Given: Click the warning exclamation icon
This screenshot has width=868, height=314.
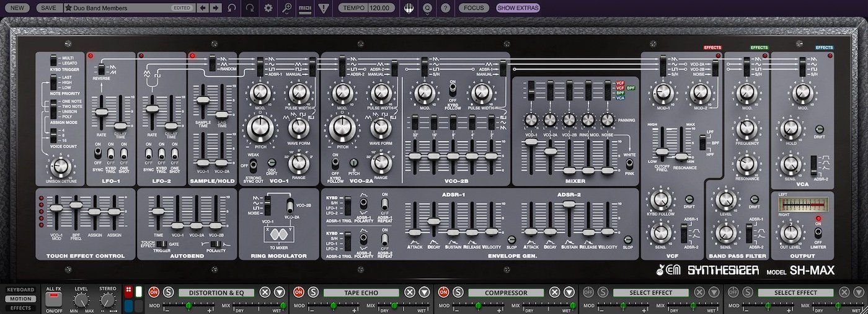Looking at the screenshot, I should [x=323, y=8].
